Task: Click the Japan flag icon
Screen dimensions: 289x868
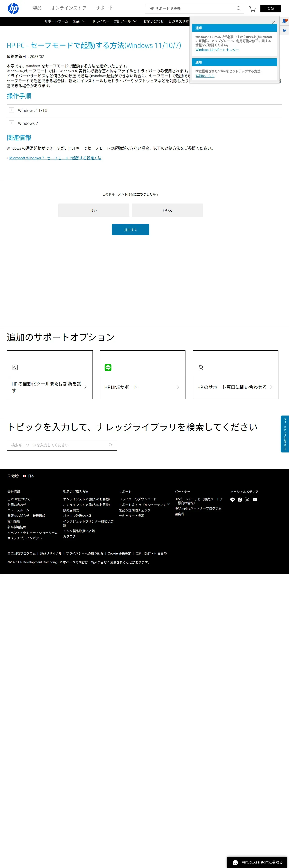Action: 24,476
